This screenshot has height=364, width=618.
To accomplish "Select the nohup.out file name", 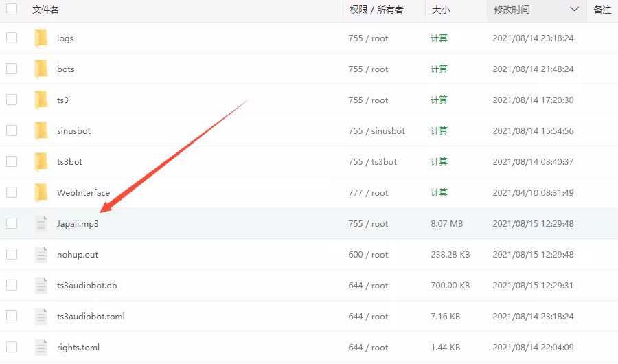I will 77,255.
